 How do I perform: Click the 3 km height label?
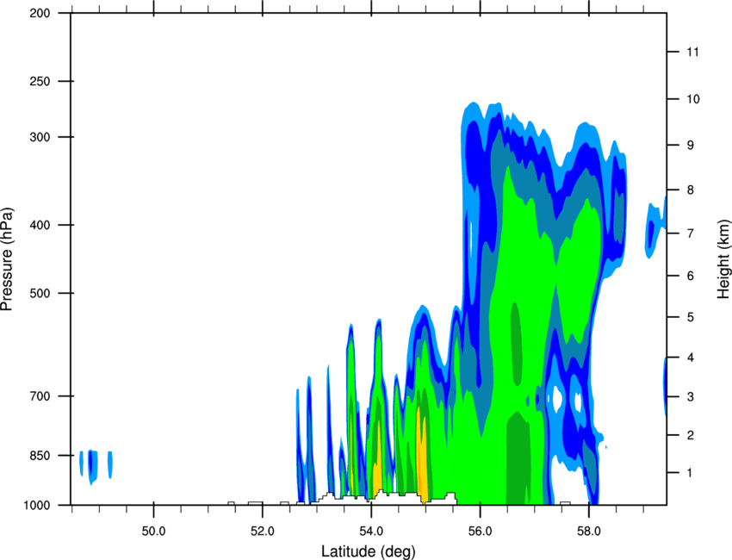tap(690, 397)
